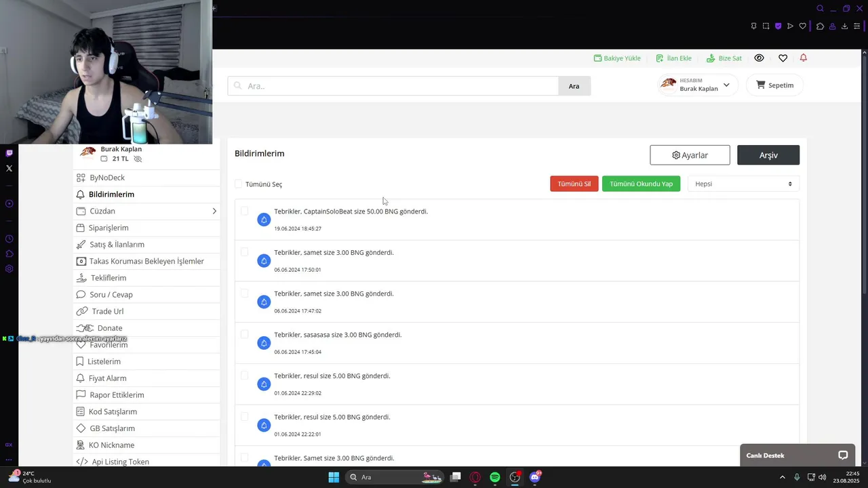The width and height of the screenshot is (868, 488).
Task: Focus the site Ara search field
Action: coord(393,86)
